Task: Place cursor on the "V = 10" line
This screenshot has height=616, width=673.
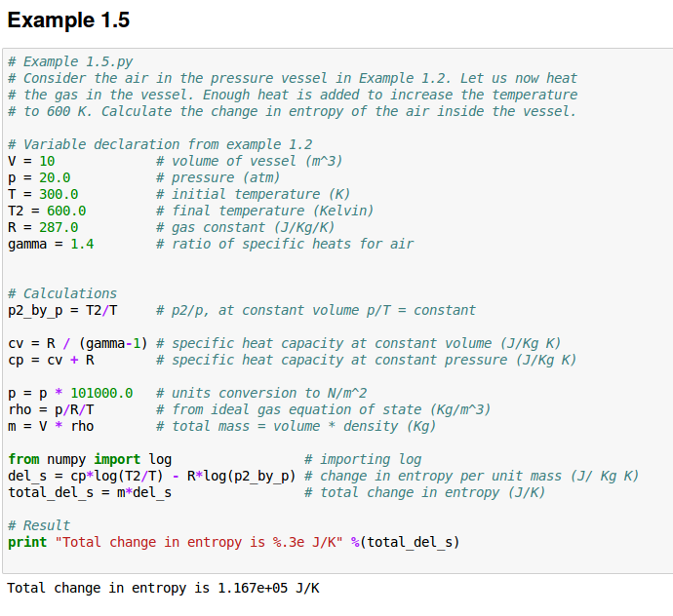Action: point(31,161)
